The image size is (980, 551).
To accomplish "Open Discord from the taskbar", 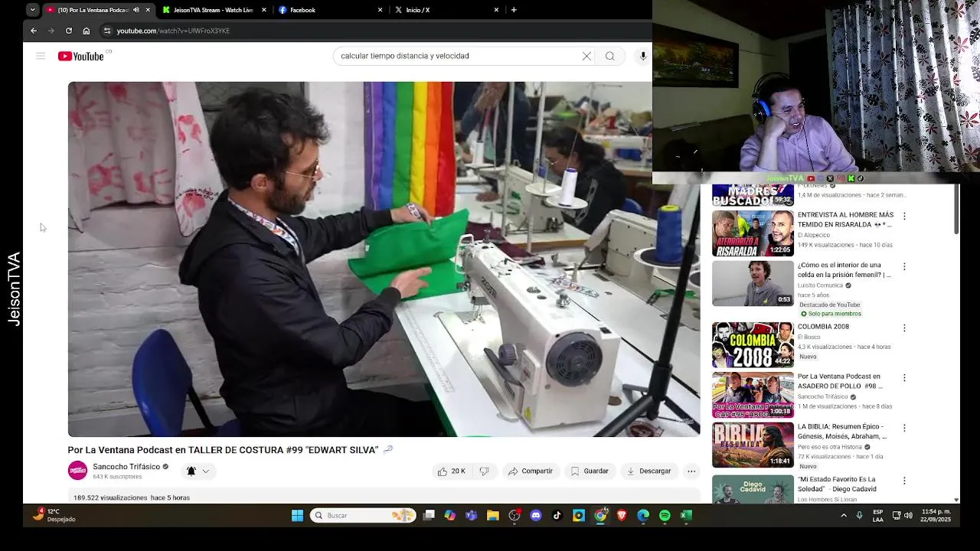I will (x=536, y=516).
